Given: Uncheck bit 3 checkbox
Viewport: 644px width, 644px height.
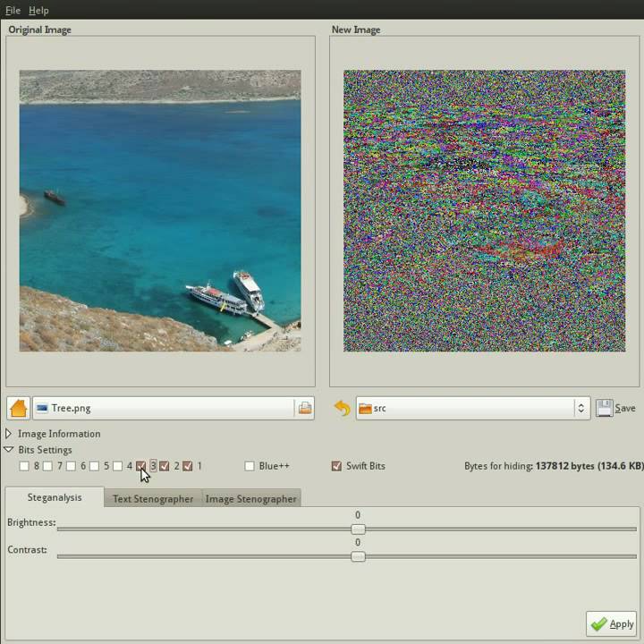Looking at the screenshot, I should 141,466.
